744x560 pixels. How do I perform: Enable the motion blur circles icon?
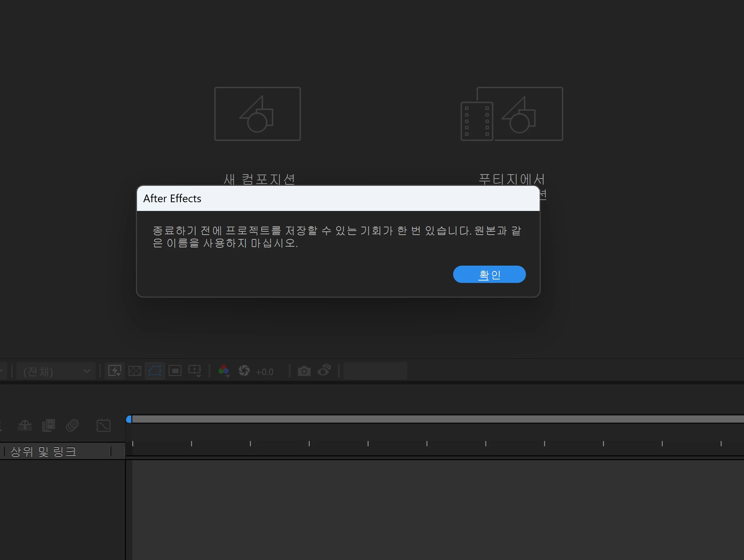[72, 425]
